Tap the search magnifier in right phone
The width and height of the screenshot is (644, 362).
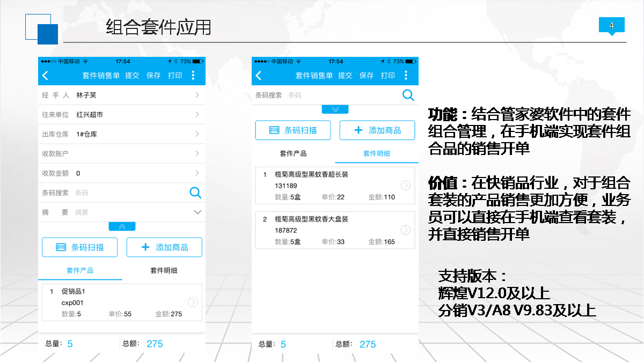[x=408, y=95]
